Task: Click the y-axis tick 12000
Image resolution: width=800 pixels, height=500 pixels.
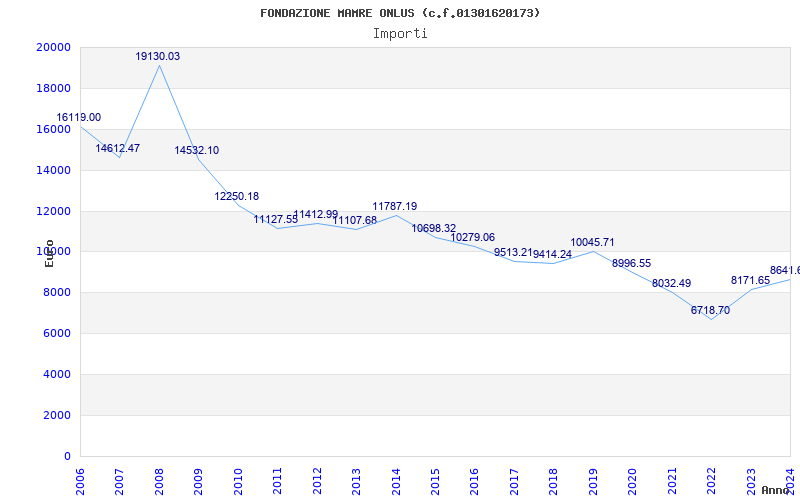Action: click(x=53, y=211)
